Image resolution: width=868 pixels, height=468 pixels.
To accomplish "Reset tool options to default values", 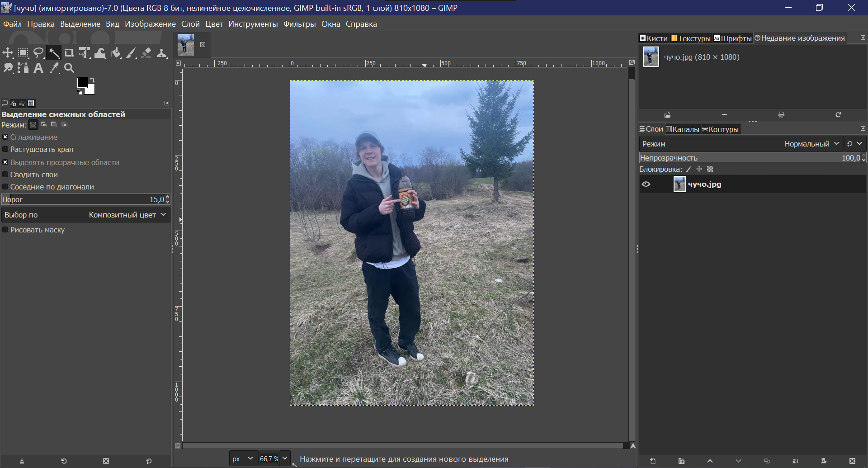I will pos(149,461).
